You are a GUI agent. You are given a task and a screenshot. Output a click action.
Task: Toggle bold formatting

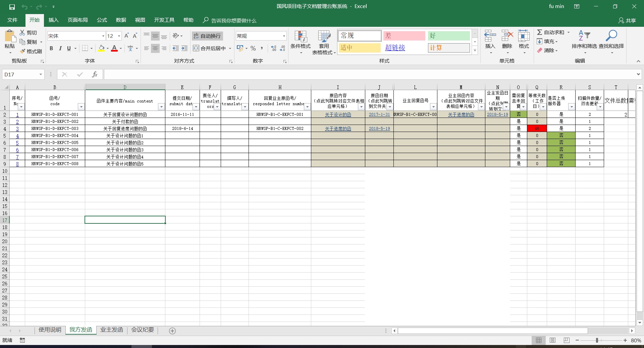coord(51,49)
